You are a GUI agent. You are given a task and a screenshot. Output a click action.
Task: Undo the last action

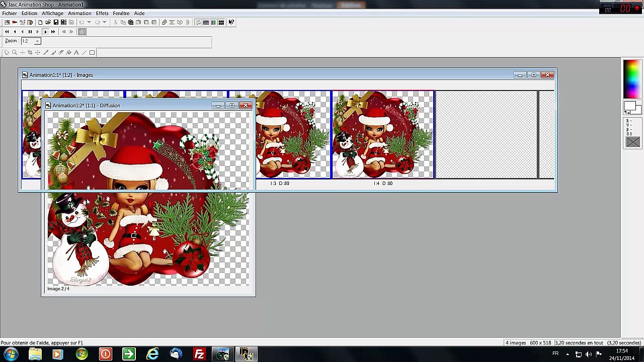[x=82, y=22]
